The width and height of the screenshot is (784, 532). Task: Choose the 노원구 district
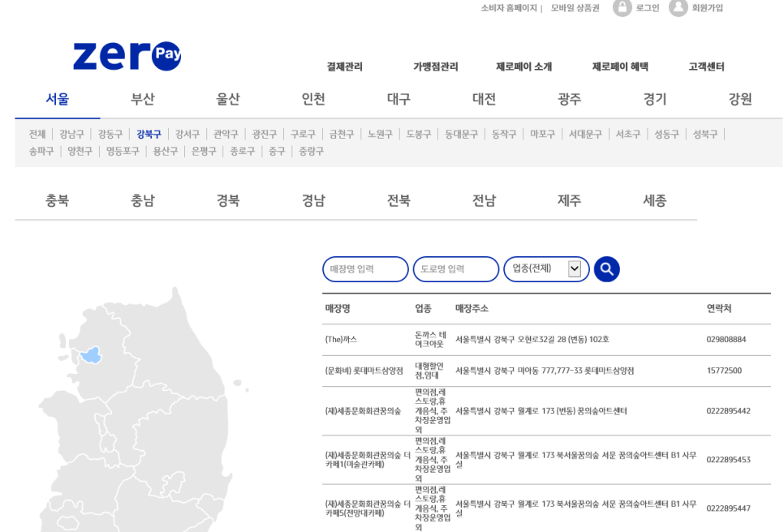pos(380,134)
